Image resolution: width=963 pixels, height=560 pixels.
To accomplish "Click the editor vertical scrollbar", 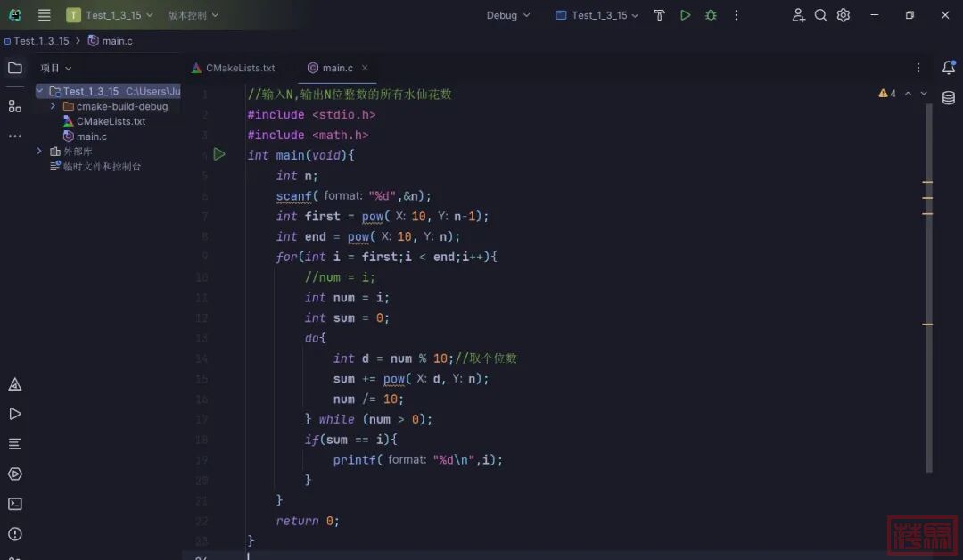I will tap(928, 285).
